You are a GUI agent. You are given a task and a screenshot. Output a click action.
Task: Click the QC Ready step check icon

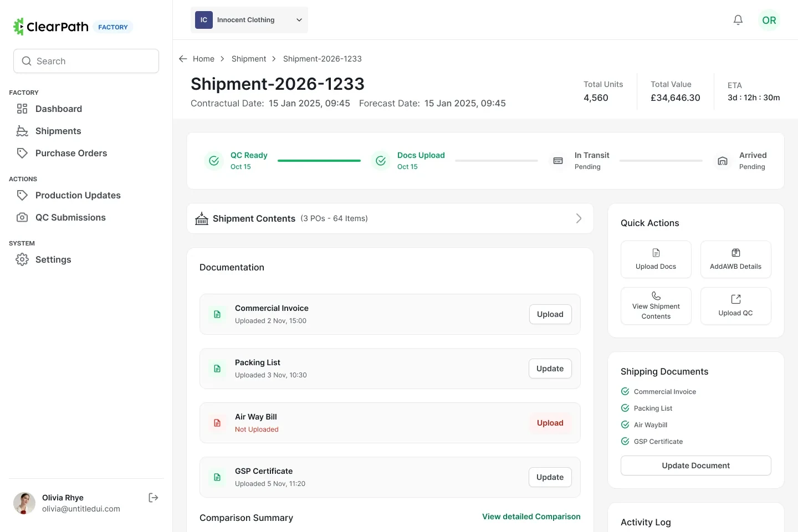(x=214, y=161)
